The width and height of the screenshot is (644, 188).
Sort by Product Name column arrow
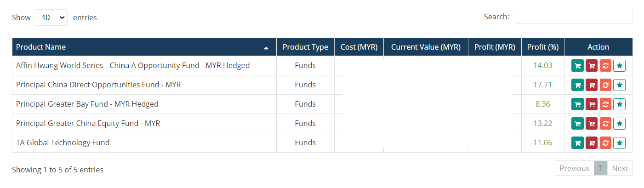click(x=266, y=47)
